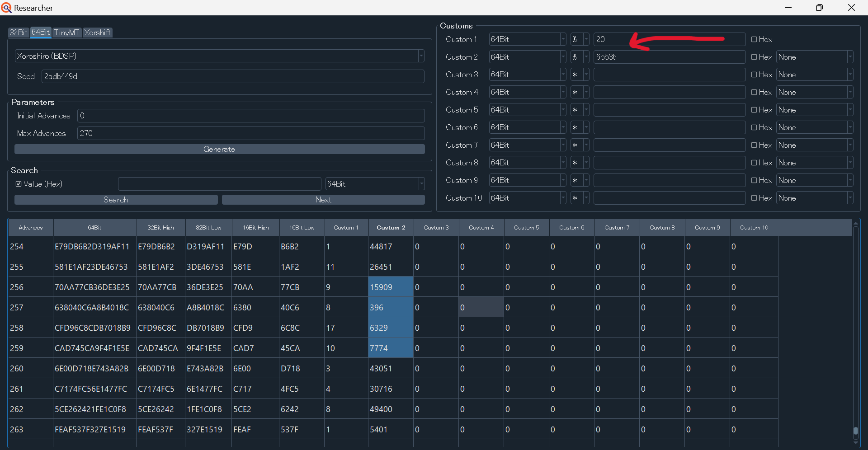Click the results table vertical scrollbar thumb
This screenshot has width=868, height=450.
click(855, 431)
